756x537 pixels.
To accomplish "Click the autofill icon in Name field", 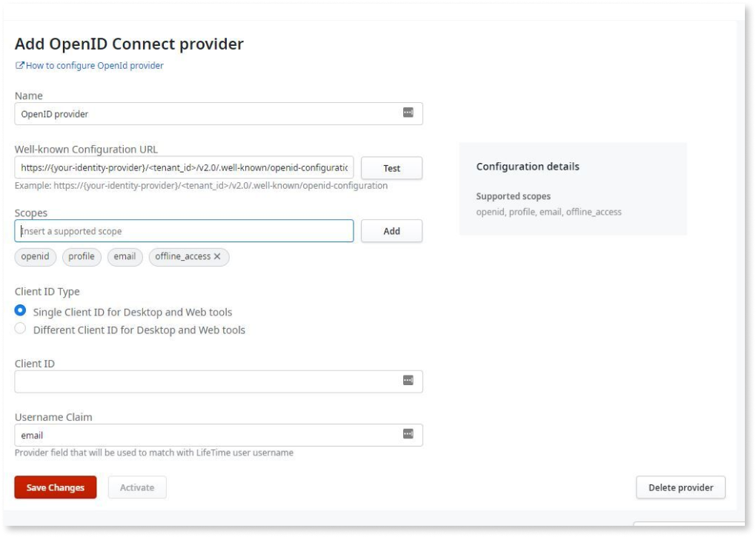I will [408, 113].
